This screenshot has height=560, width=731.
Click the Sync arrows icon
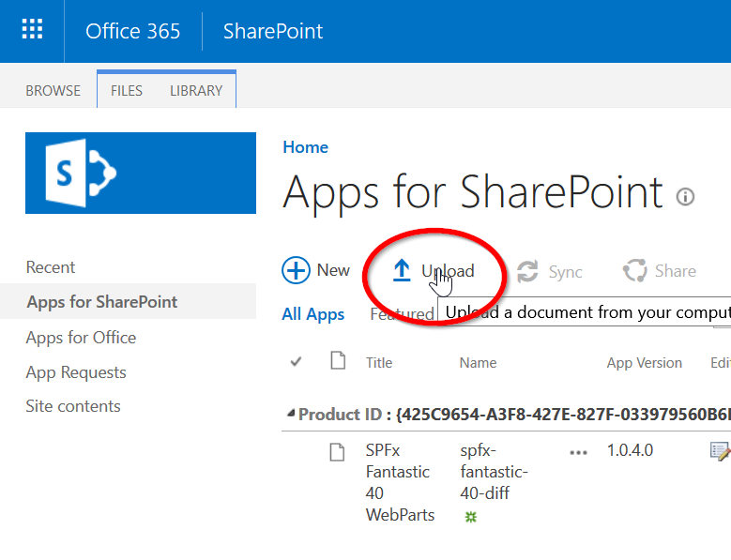[527, 271]
